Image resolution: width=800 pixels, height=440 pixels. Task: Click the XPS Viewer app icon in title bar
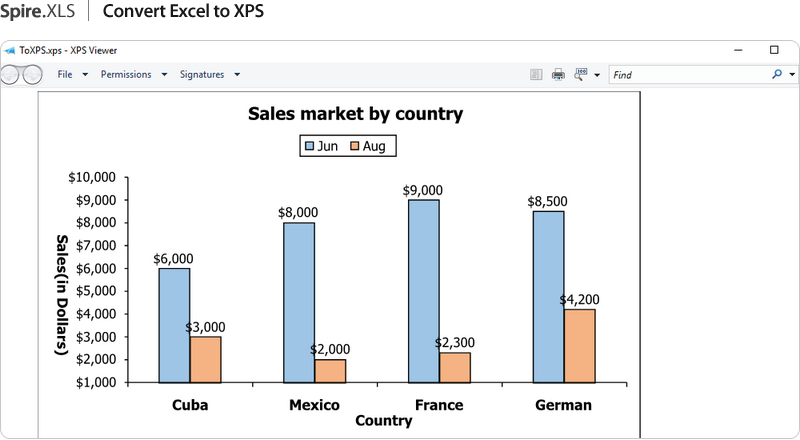point(9,49)
